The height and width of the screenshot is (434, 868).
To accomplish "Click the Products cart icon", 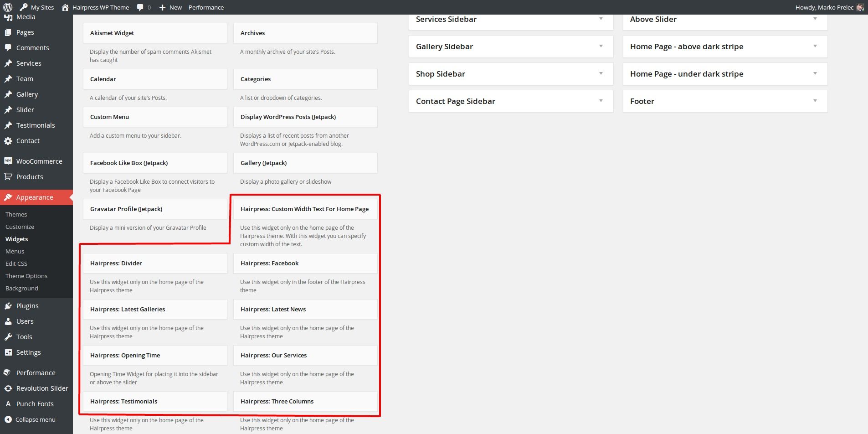I will pyautogui.click(x=8, y=177).
